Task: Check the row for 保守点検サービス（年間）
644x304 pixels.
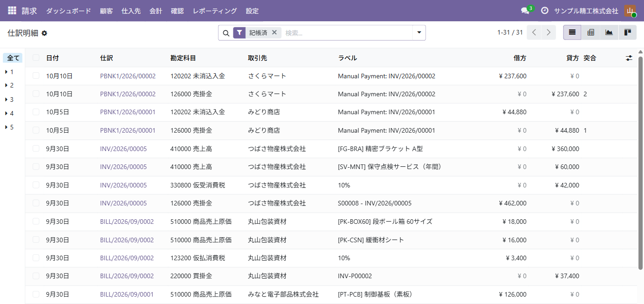Action: 36,167
